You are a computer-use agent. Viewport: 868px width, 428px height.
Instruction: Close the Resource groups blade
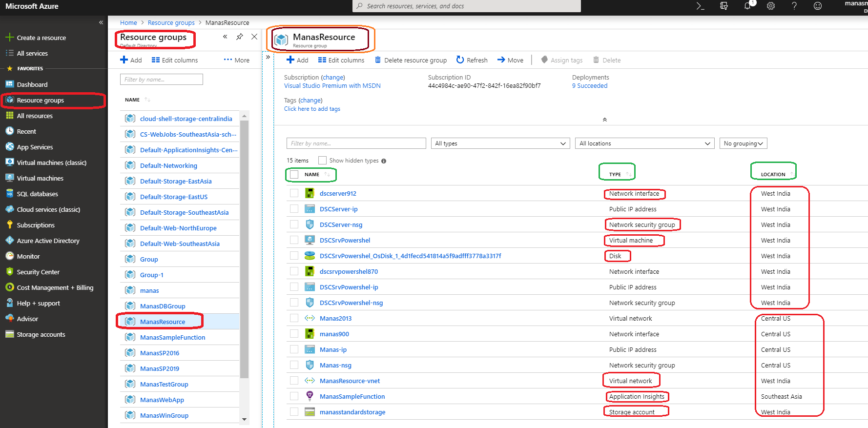[x=254, y=37]
